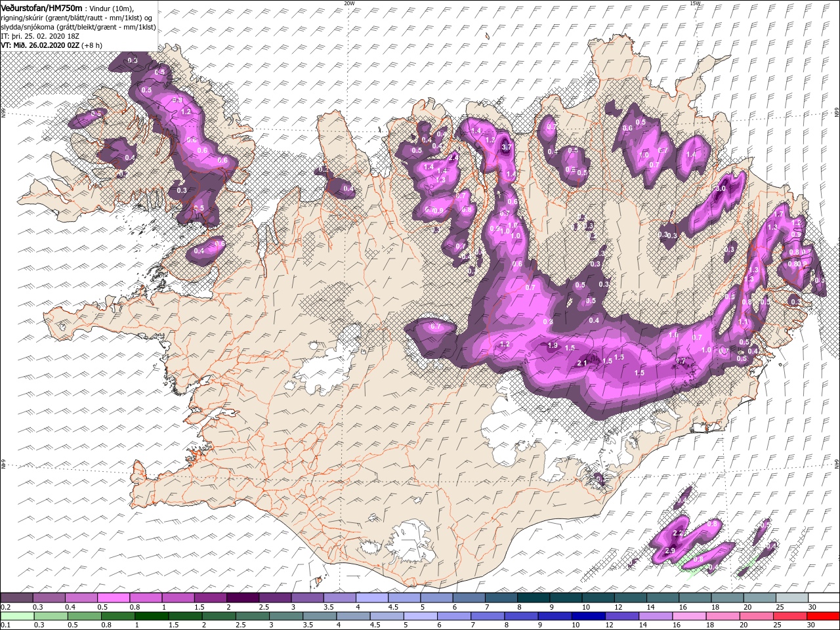Click the '30' label in the top legend row
The height and width of the screenshot is (630, 840).
[x=812, y=607]
